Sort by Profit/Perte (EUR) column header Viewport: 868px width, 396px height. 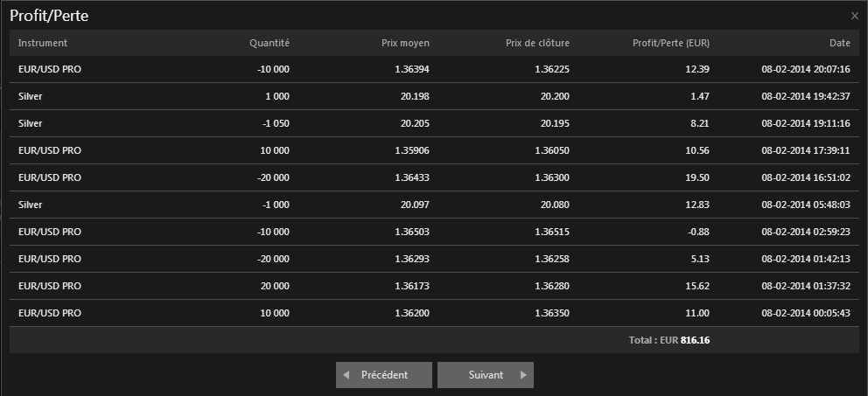[x=670, y=43]
